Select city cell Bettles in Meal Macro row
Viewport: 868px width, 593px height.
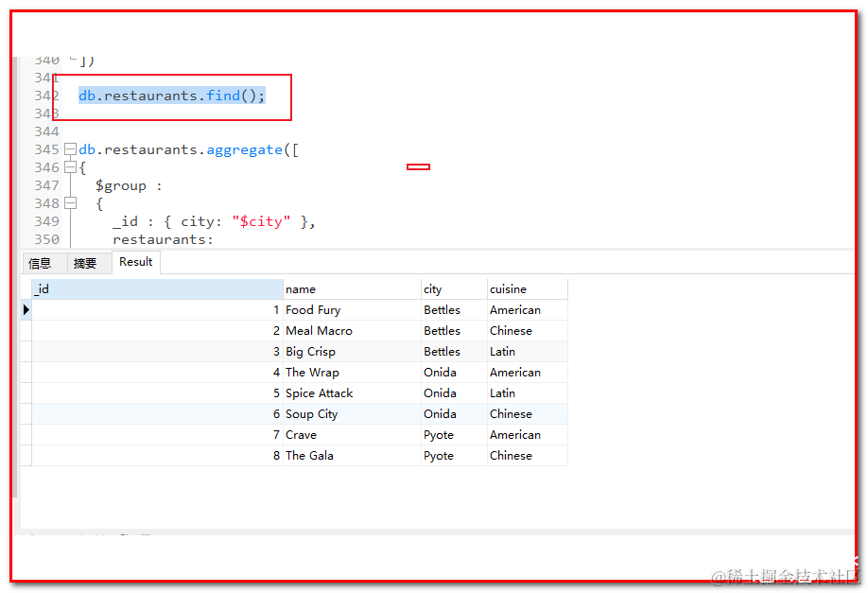pos(454,331)
